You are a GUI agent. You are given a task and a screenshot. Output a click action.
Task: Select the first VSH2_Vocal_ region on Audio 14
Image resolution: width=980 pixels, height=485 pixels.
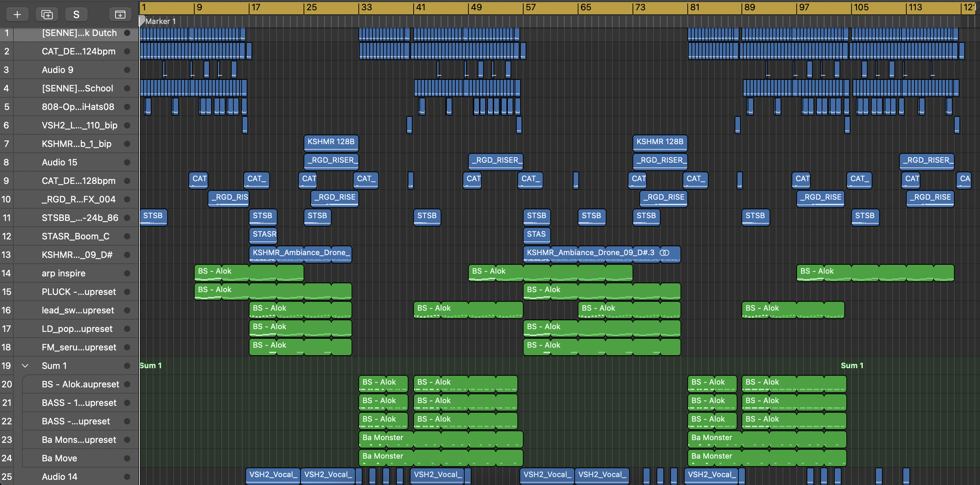(x=273, y=476)
